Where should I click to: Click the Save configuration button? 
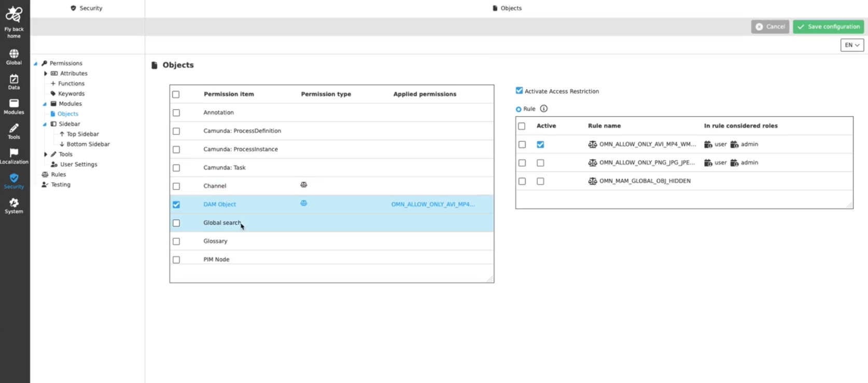[828, 26]
